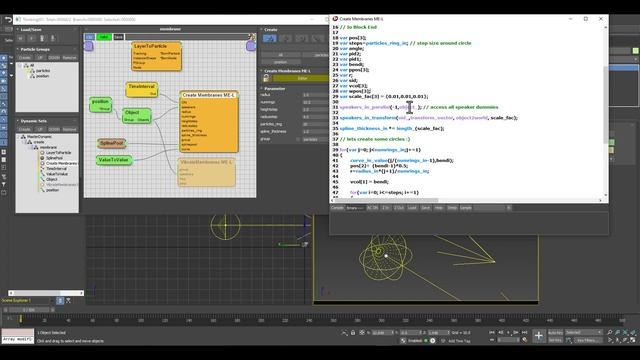
Task: Select the dark tab above the node canvas
Action: click(118, 37)
